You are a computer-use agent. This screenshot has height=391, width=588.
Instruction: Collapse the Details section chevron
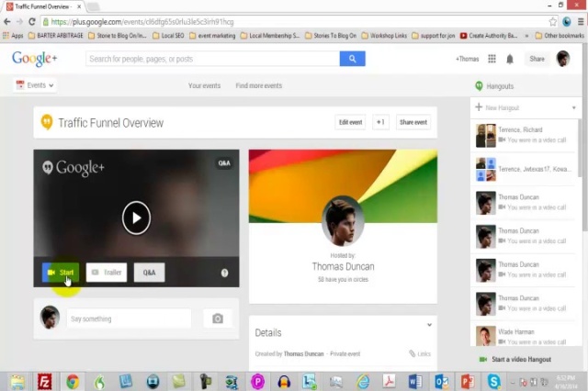429,325
